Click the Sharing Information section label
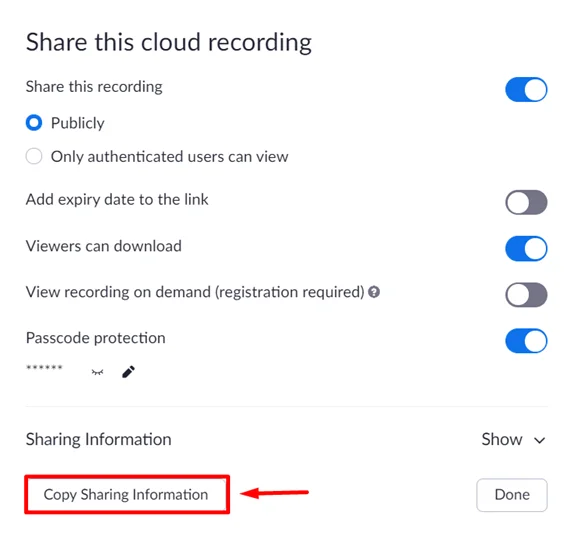This screenshot has height=533, width=567. click(x=98, y=439)
